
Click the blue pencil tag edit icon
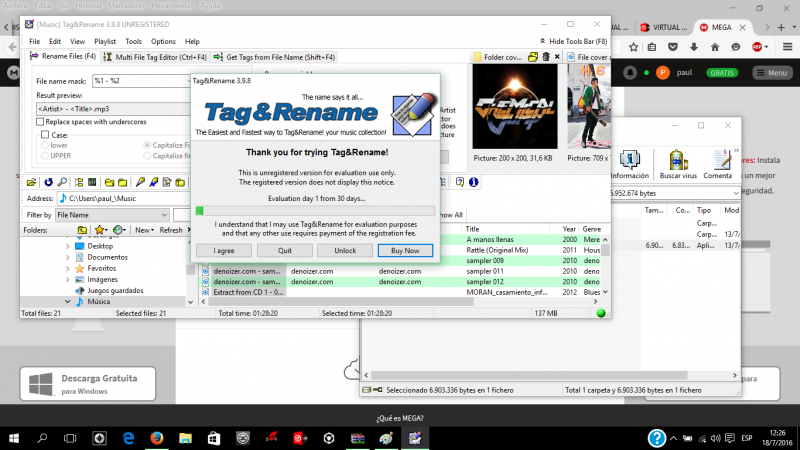point(154,182)
